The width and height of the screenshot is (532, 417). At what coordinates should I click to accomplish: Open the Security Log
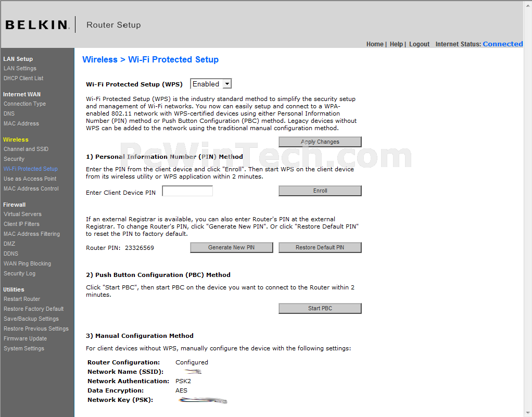[x=19, y=273]
